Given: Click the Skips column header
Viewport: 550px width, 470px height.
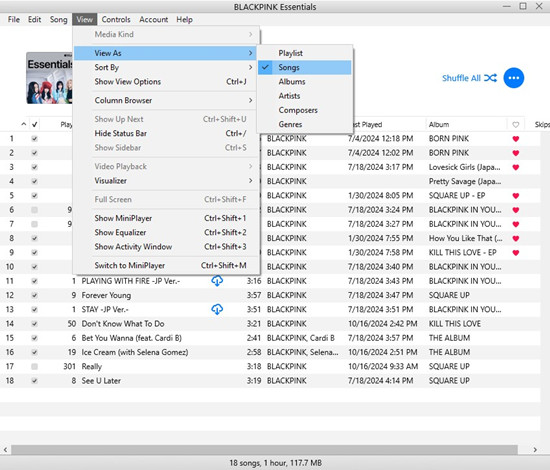Looking at the screenshot, I should click(x=542, y=125).
